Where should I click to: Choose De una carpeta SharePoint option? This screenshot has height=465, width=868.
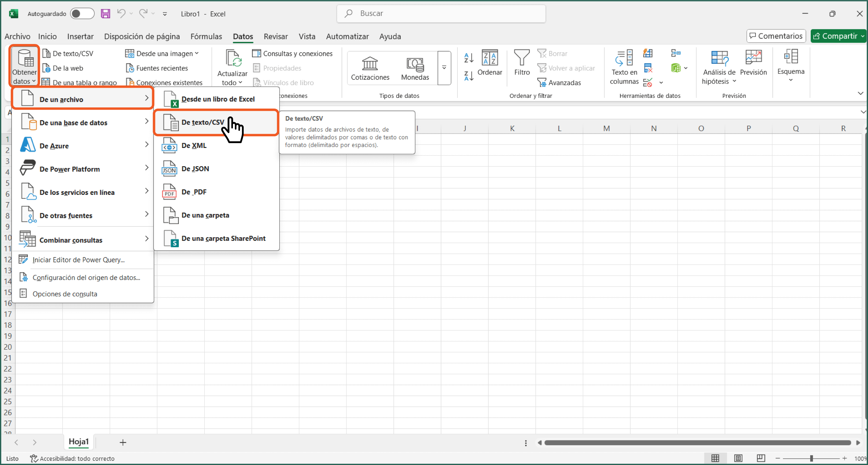coord(216,238)
